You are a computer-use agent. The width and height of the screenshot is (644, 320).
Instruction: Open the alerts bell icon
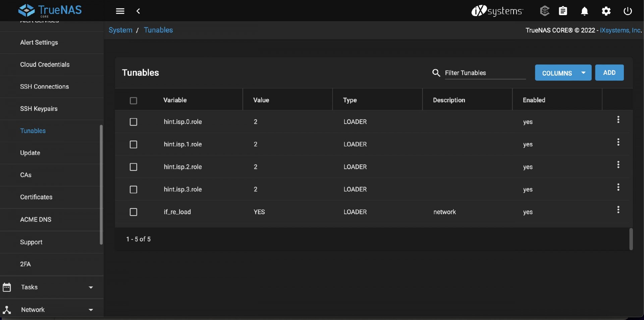(584, 11)
